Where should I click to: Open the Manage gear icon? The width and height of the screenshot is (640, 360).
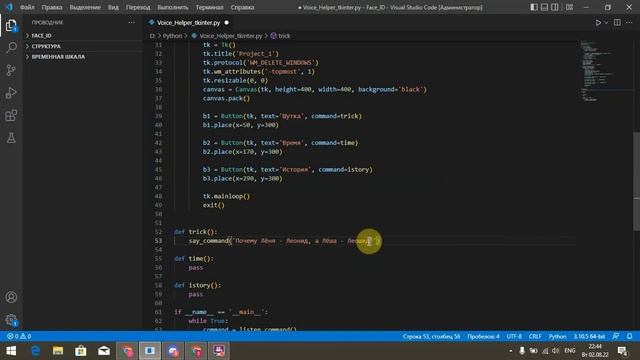[11, 320]
